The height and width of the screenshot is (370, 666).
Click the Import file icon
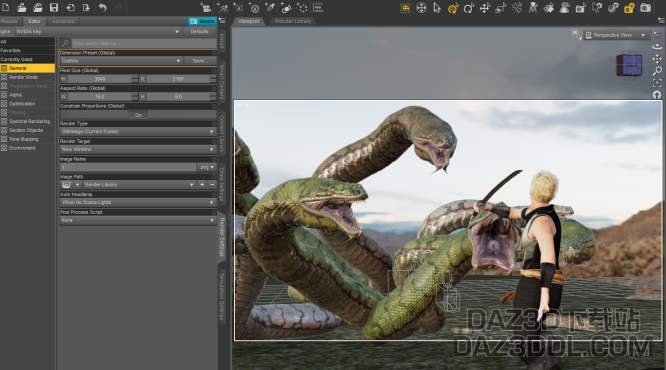point(70,7)
